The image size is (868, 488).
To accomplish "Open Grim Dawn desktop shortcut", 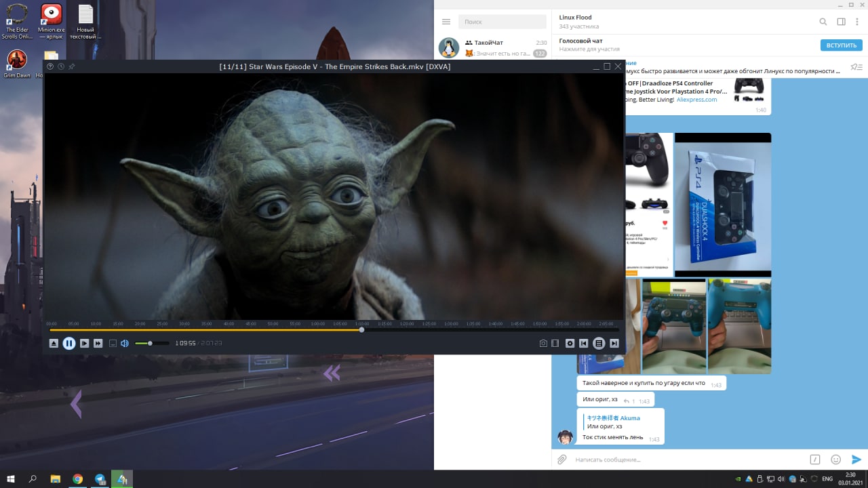I will click(17, 64).
